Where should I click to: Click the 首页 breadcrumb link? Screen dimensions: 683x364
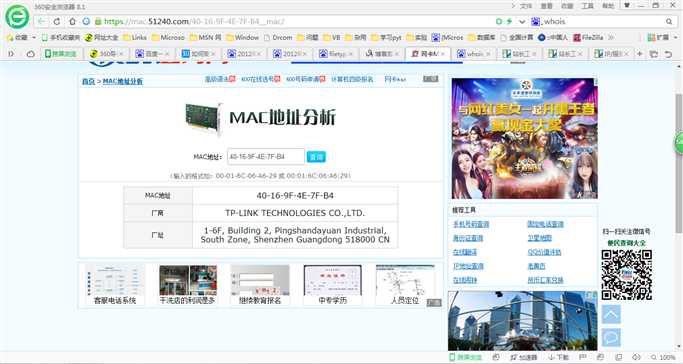88,81
